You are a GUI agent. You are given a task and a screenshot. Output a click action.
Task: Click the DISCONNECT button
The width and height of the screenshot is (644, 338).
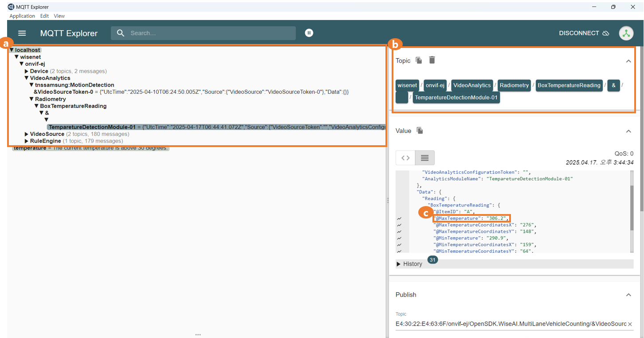tap(584, 33)
